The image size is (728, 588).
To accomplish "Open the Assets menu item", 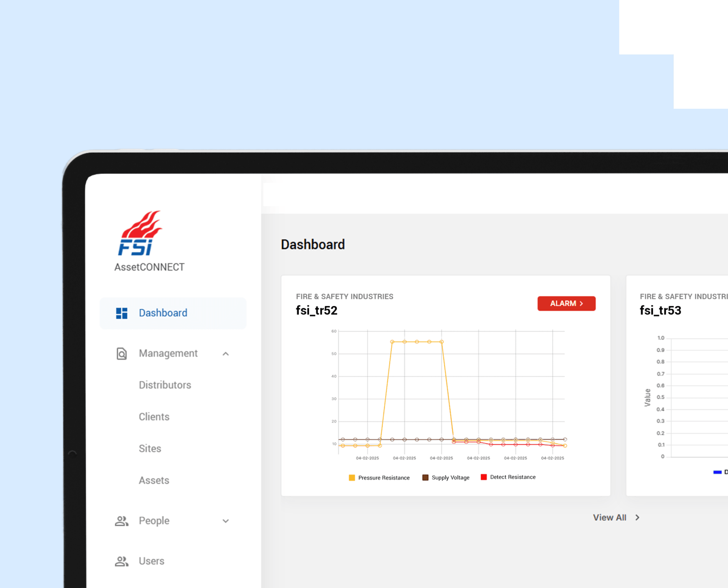I will [154, 481].
